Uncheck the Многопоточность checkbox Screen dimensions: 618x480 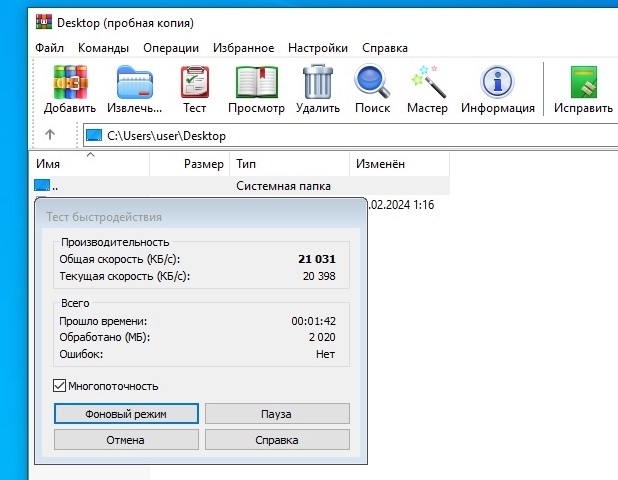point(60,385)
